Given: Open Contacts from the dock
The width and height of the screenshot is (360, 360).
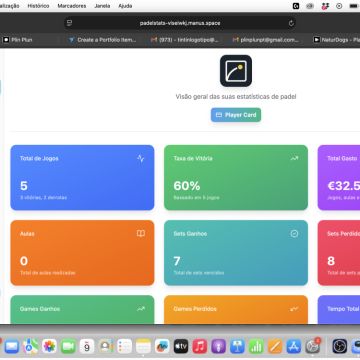Looking at the screenshot, I should pyautogui.click(x=106, y=347).
